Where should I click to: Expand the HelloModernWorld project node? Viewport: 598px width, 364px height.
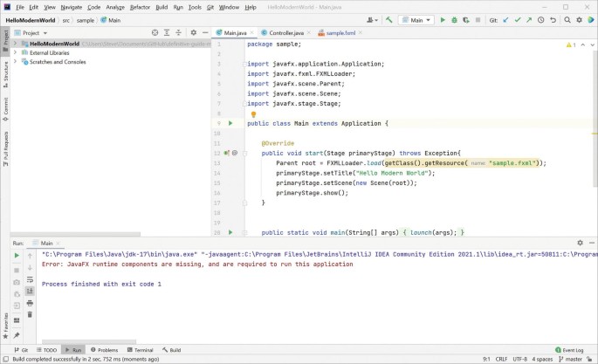pos(15,44)
